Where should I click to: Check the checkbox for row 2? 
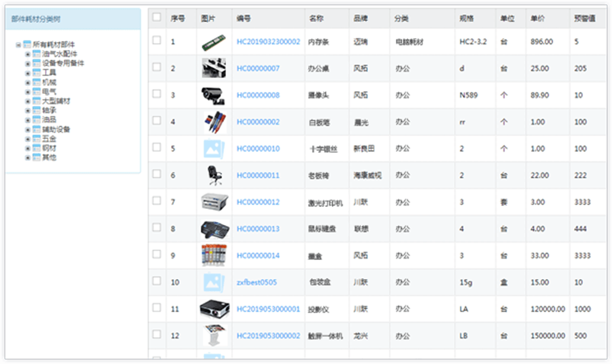click(x=157, y=67)
